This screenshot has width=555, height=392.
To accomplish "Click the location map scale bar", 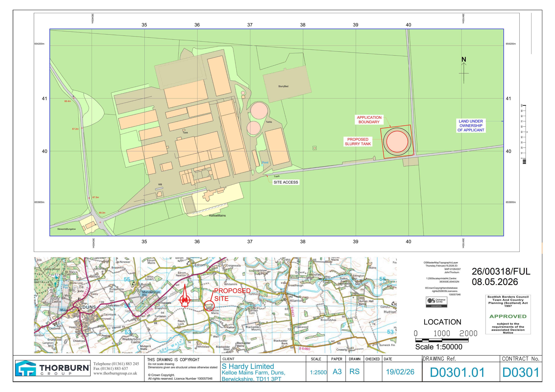I will (x=442, y=340).
